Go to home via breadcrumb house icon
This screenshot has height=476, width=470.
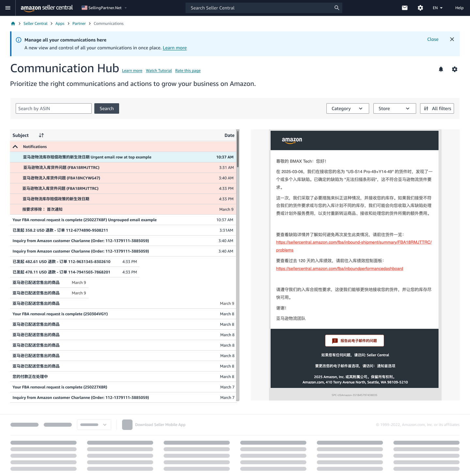tap(13, 24)
